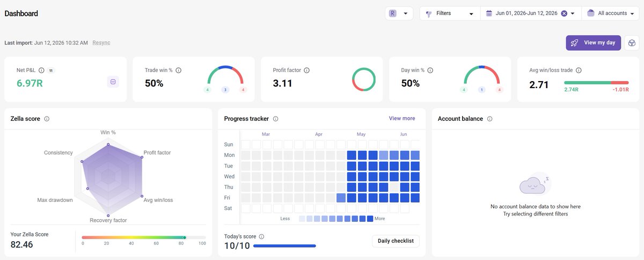Click the Profit factor radar axis label

157,153
